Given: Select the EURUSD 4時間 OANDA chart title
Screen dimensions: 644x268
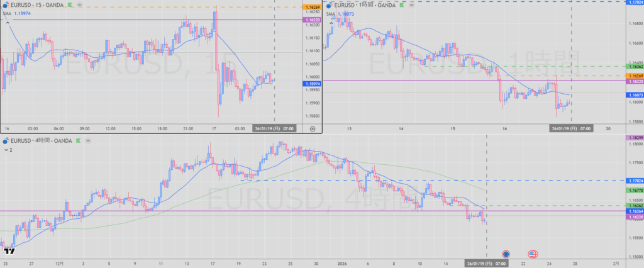Looking at the screenshot, I should (44, 142).
